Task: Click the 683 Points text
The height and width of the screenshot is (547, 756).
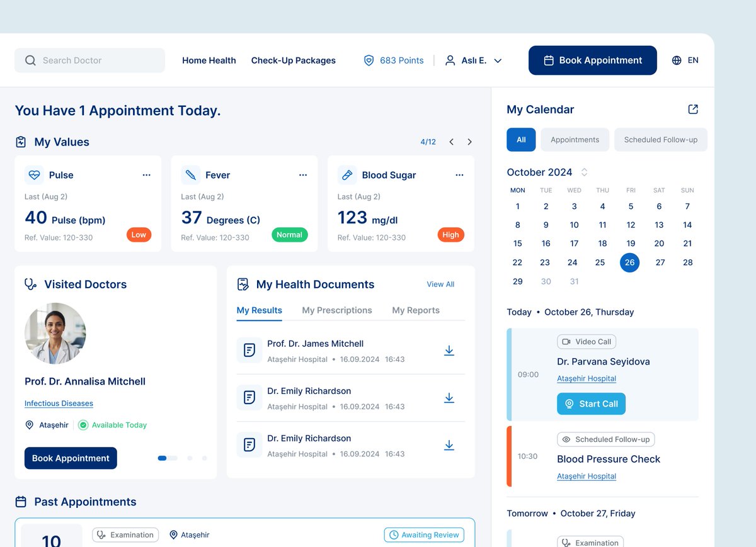Action: [x=402, y=60]
